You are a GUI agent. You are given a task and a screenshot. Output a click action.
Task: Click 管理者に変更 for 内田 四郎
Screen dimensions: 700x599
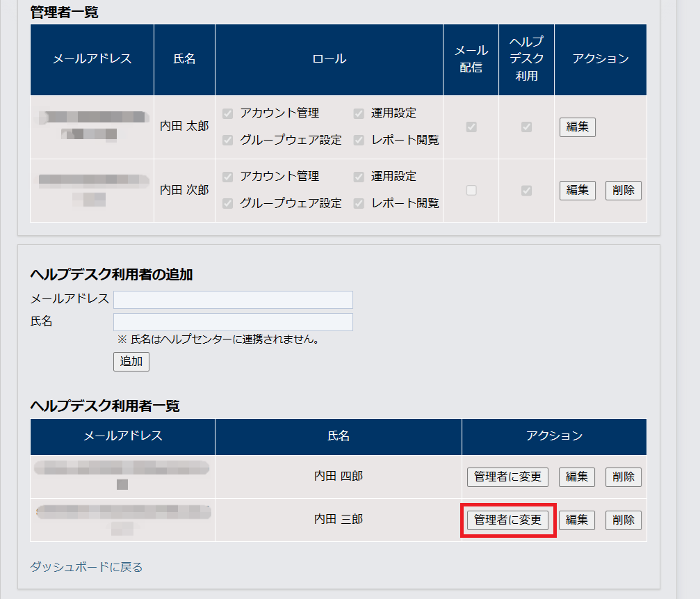pos(507,477)
